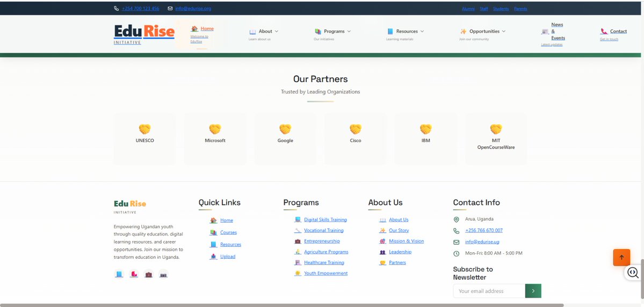644x307 pixels.
Task: Click the handshake icon on UNESCO card
Action: point(144,129)
